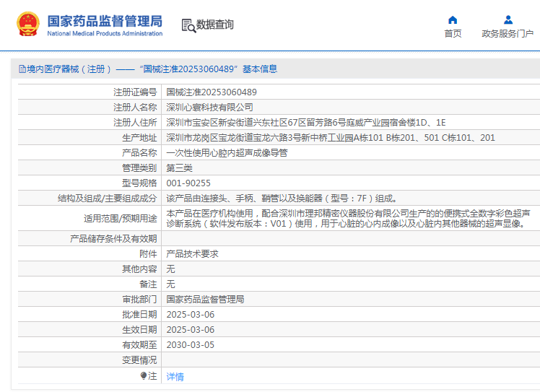Select registration number 国械注准20253060489 value
This screenshot has width=540, height=392.
[212, 92]
